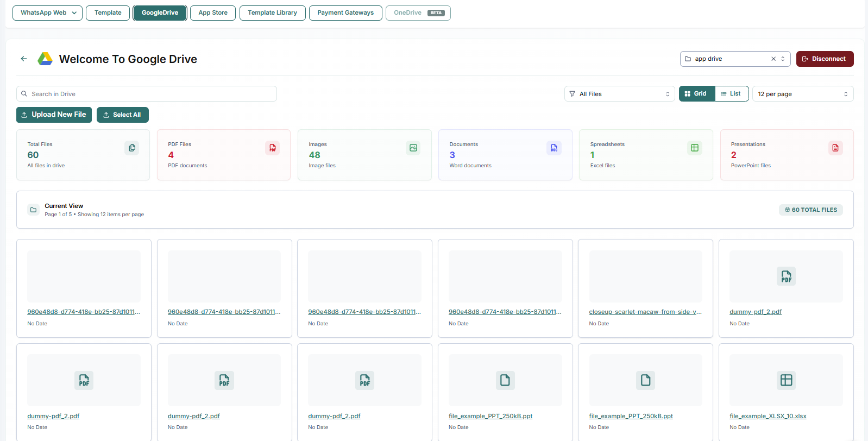Click the Documents card DOC icon
This screenshot has height=441, width=868.
click(553, 148)
